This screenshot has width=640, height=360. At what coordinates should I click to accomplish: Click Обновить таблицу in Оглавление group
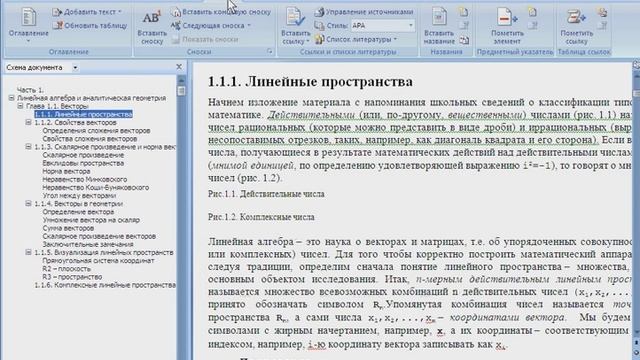tap(90, 26)
